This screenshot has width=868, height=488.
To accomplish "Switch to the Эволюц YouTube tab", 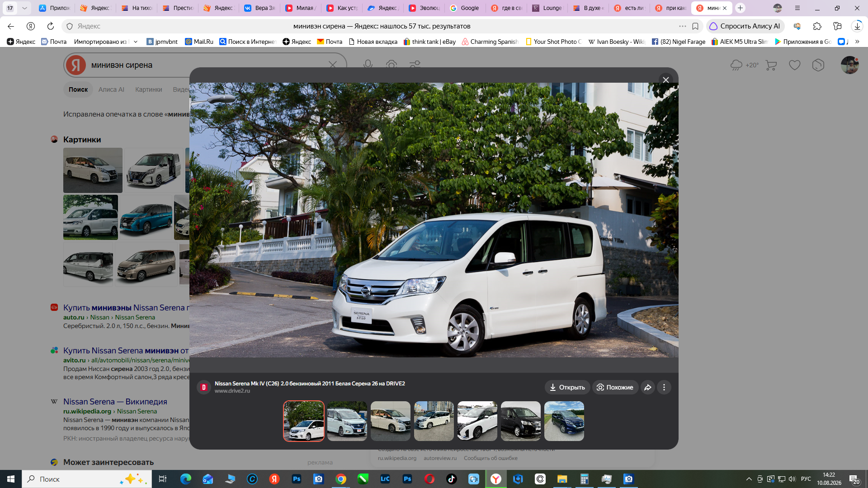I will pyautogui.click(x=424, y=8).
